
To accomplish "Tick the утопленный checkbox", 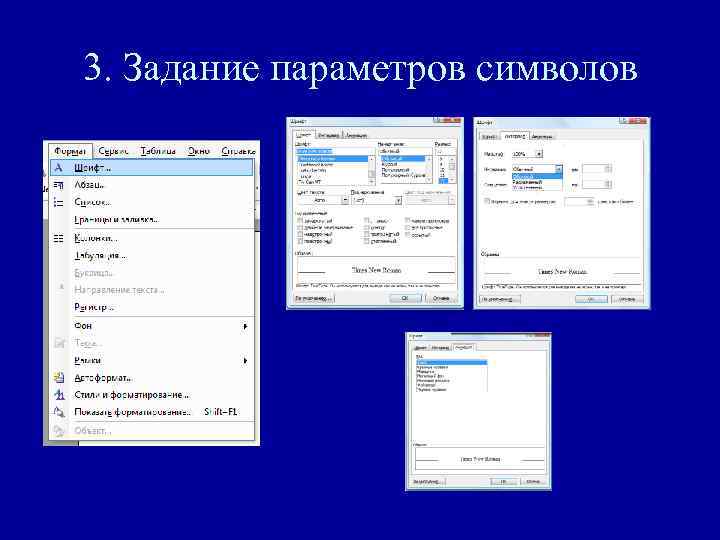I will [x=367, y=241].
